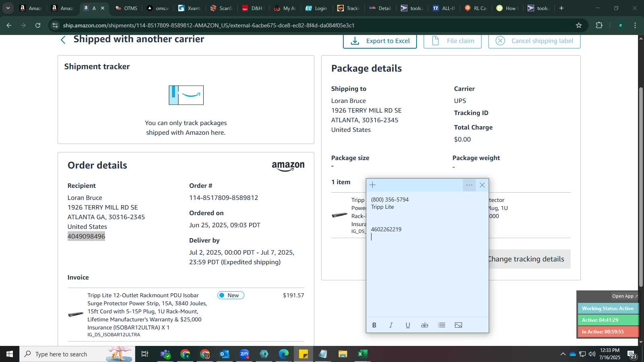Open Outlook from taskbar
Screen dimensions: 644x362
pos(225,354)
